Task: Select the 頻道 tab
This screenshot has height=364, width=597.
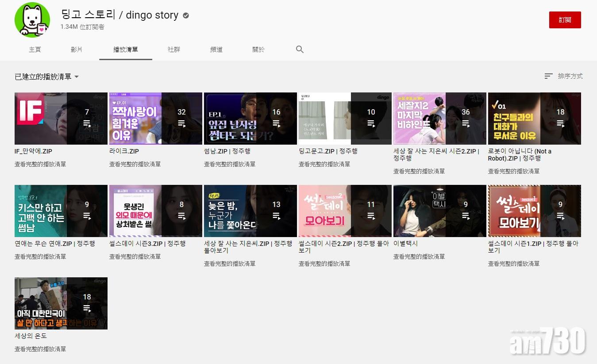Action: pyautogui.click(x=216, y=50)
